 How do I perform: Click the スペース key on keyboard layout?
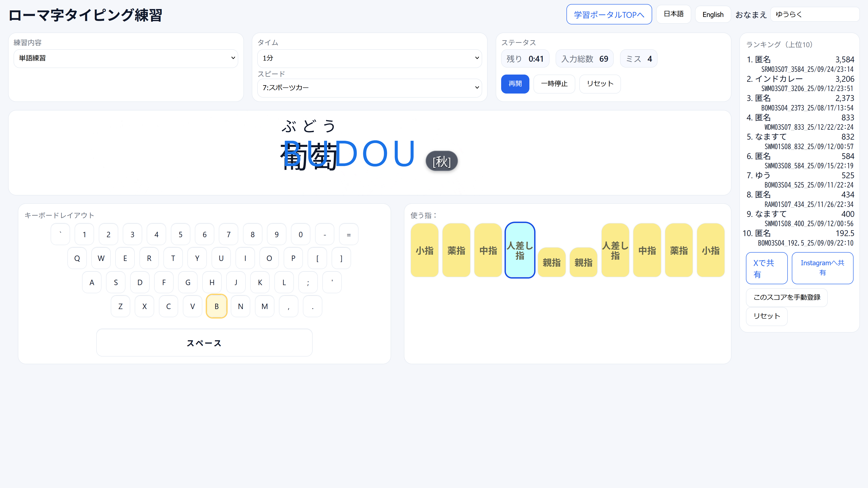(204, 343)
